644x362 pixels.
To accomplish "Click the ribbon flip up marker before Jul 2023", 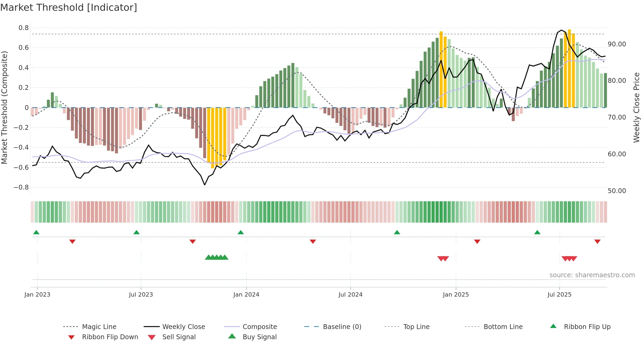I will pyautogui.click(x=136, y=232).
